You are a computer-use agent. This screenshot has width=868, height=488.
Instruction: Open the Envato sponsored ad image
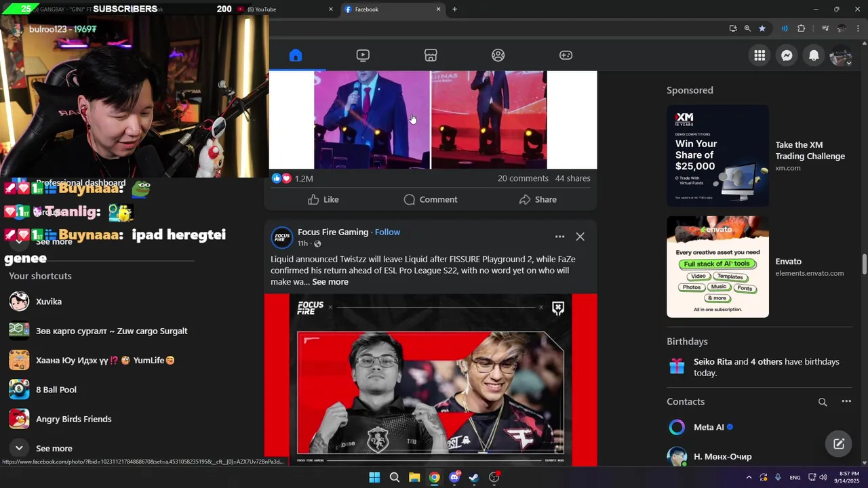coord(717,266)
